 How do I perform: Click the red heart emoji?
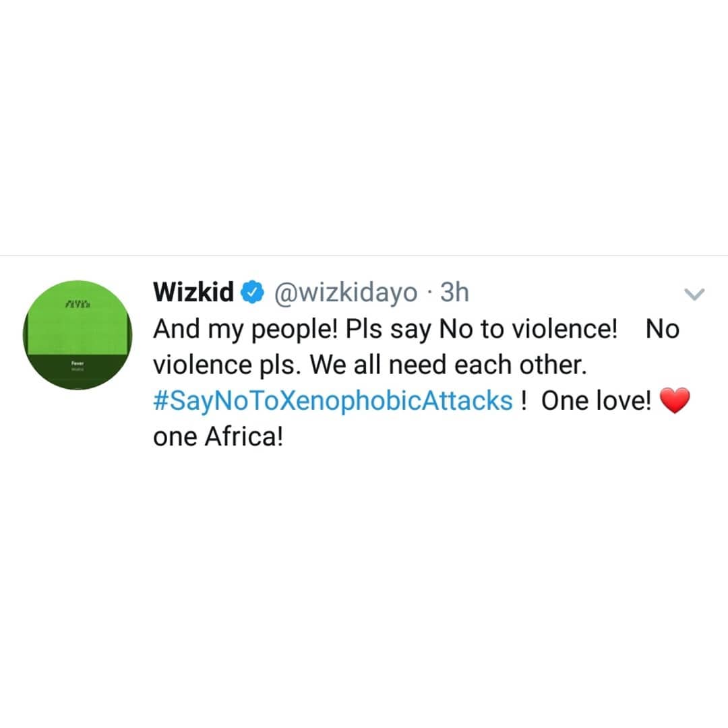point(675,400)
